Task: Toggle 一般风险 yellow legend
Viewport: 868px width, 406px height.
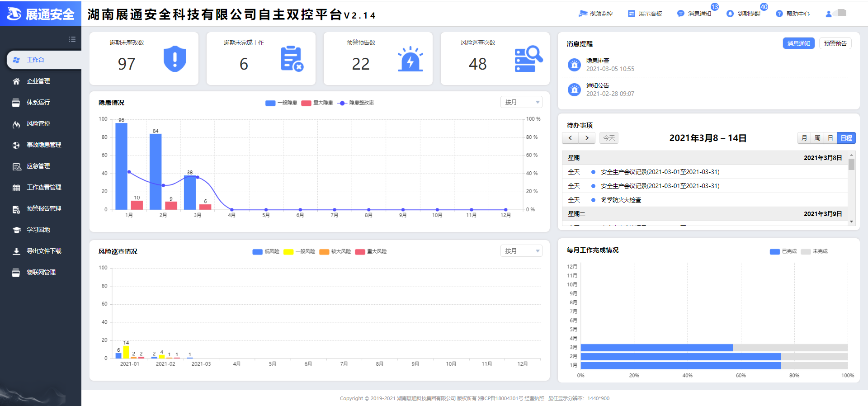Action: [299, 252]
